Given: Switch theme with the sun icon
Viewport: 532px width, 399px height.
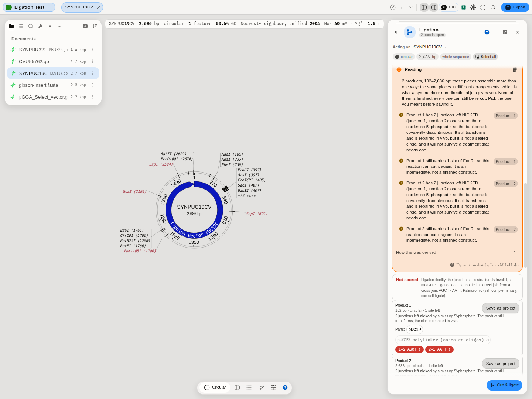Looking at the screenshot, I should tap(473, 7).
